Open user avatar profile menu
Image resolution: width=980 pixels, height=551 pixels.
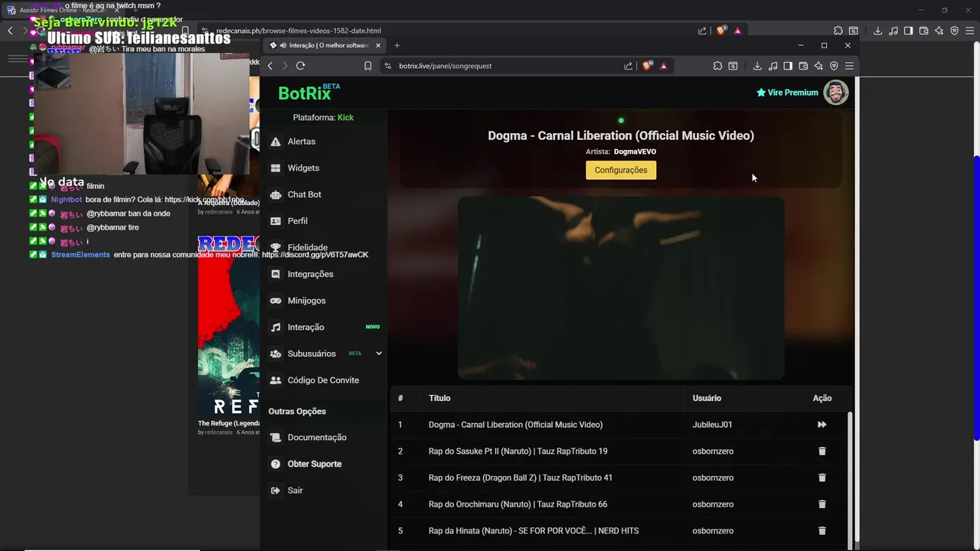(836, 93)
